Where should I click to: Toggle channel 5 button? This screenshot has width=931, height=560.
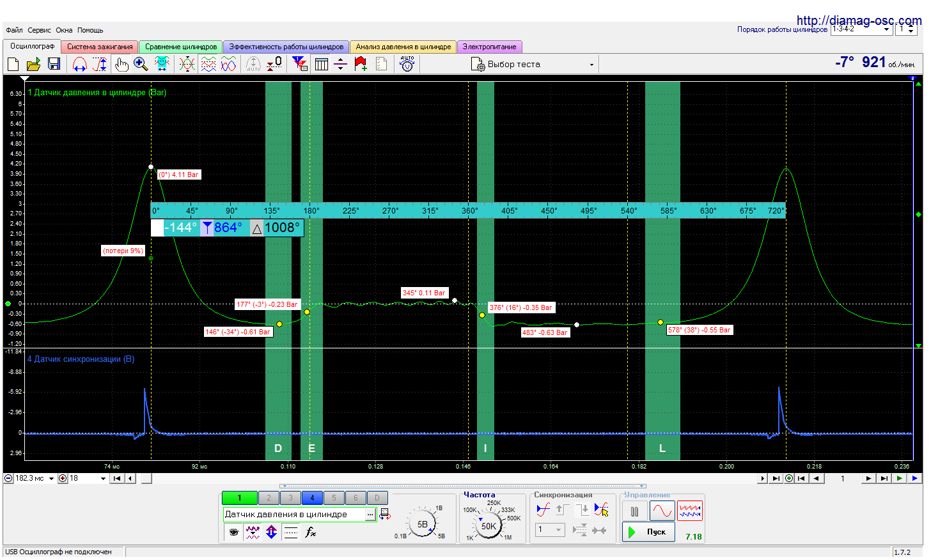(334, 498)
